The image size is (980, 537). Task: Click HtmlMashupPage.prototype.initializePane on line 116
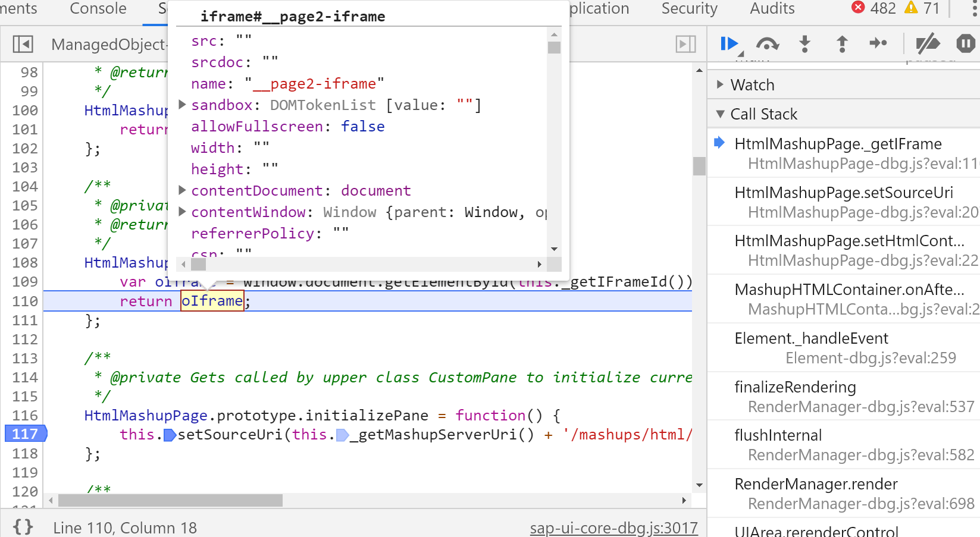click(256, 415)
